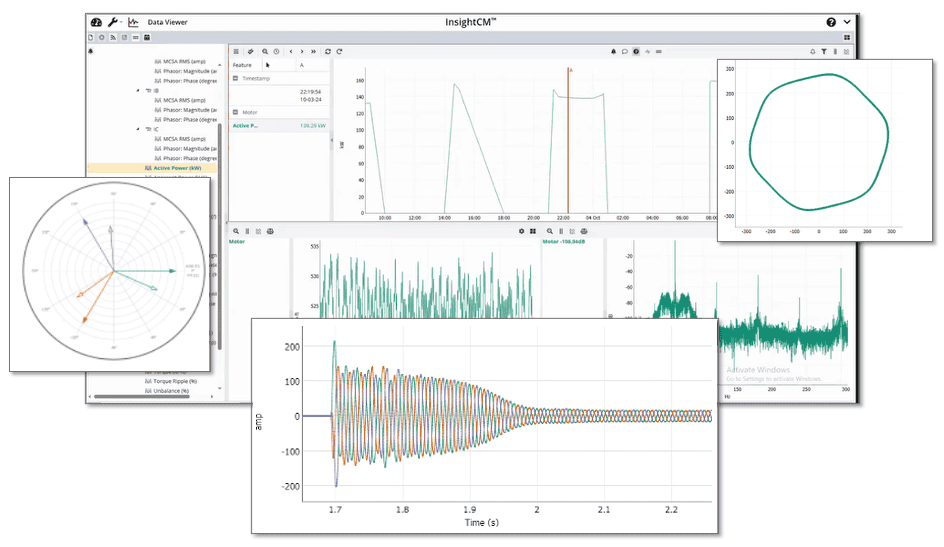
Task: Refresh the trend data
Action: pos(328,51)
